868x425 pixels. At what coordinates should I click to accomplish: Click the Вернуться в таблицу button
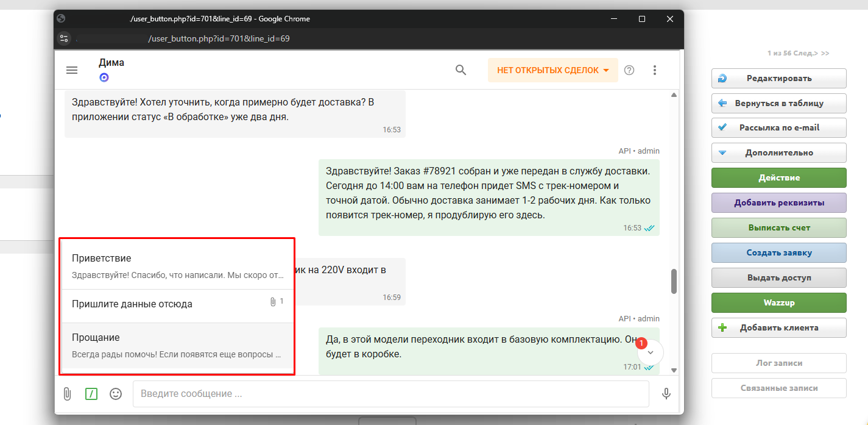(778, 104)
